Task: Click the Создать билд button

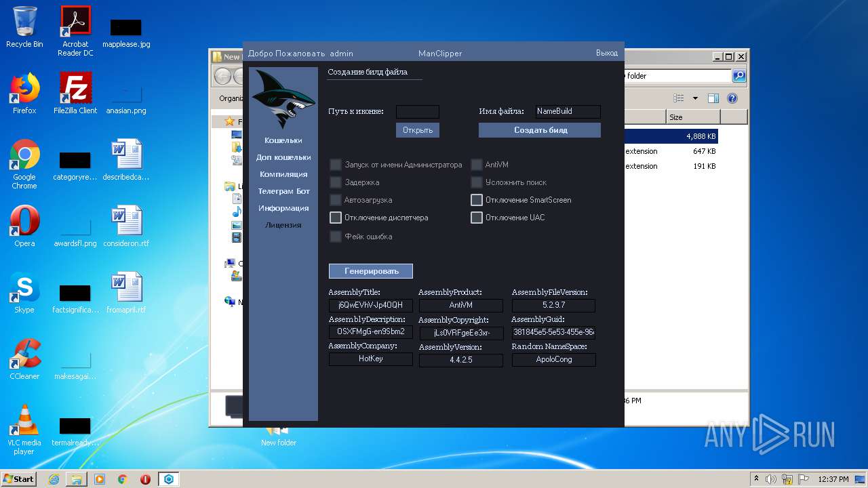Action: 540,130
